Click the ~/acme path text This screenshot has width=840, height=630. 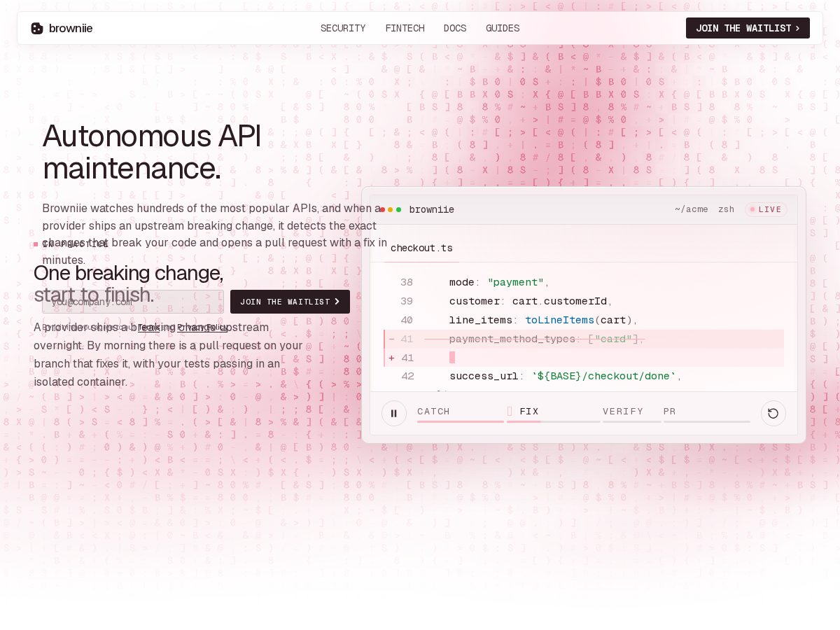click(692, 209)
